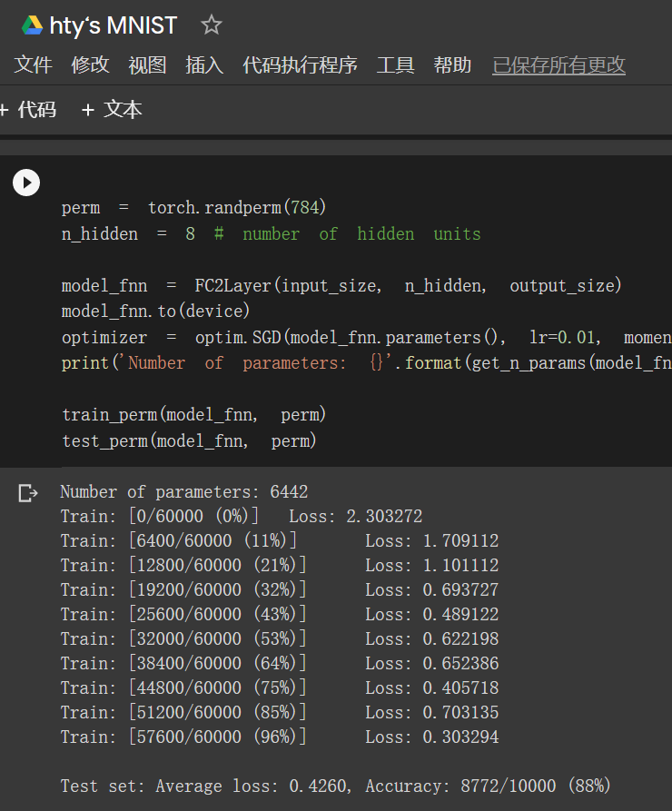The width and height of the screenshot is (672, 811).
Task: Click the cell output toggle icon
Action: pyautogui.click(x=28, y=493)
